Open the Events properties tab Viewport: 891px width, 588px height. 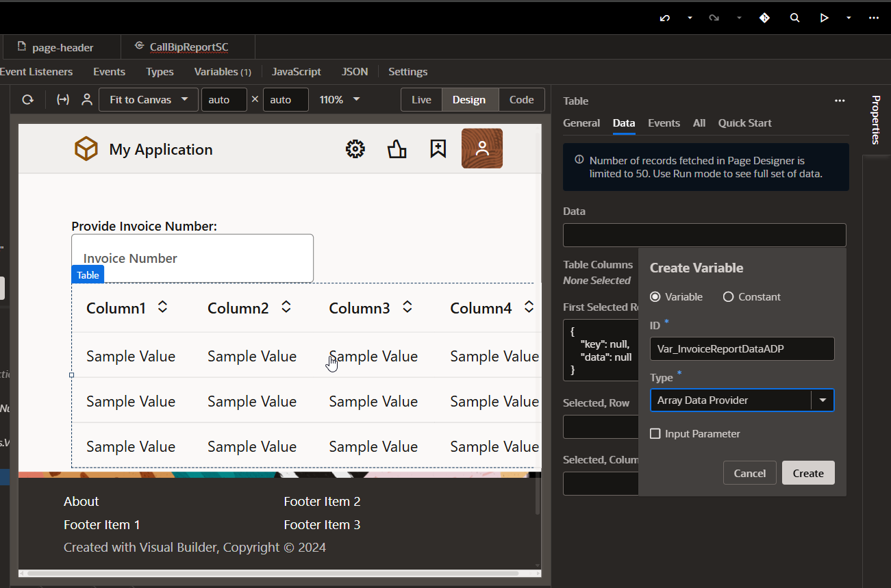click(x=664, y=123)
